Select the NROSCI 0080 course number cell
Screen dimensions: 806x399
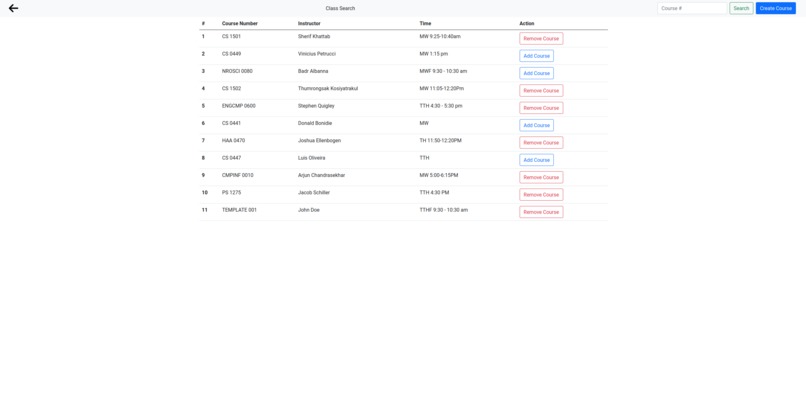click(x=237, y=71)
